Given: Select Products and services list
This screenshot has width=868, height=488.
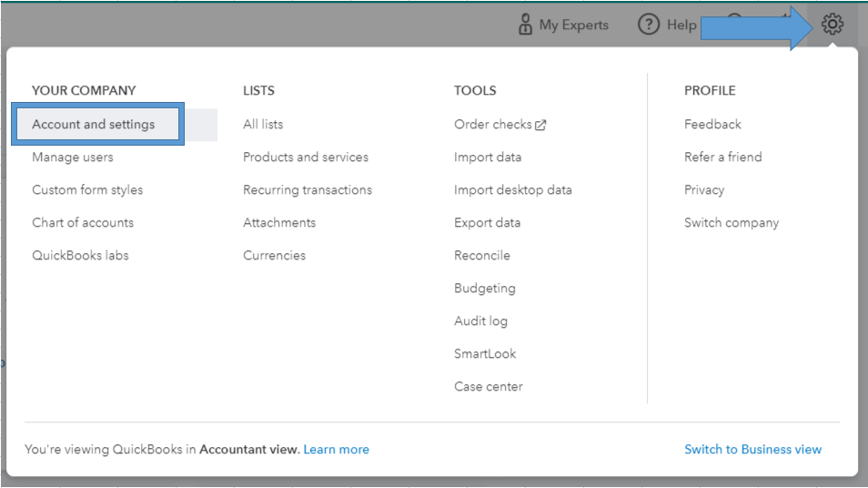Looking at the screenshot, I should point(306,158).
